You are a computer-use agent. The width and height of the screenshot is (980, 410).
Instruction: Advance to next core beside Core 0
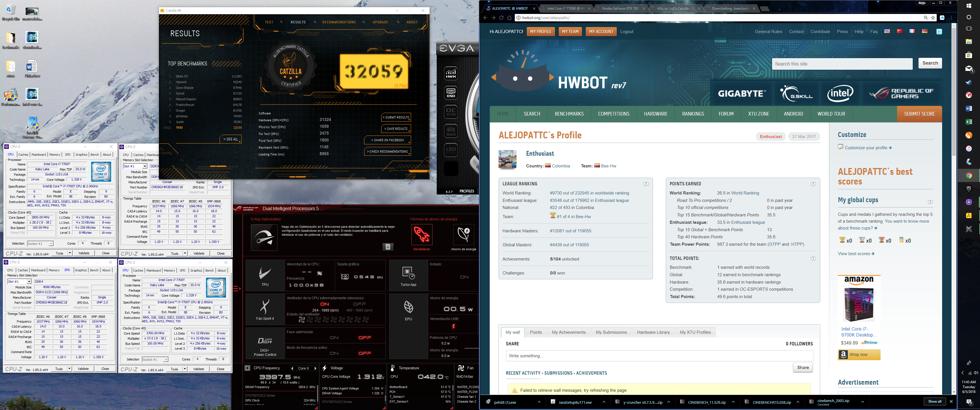tap(315, 368)
